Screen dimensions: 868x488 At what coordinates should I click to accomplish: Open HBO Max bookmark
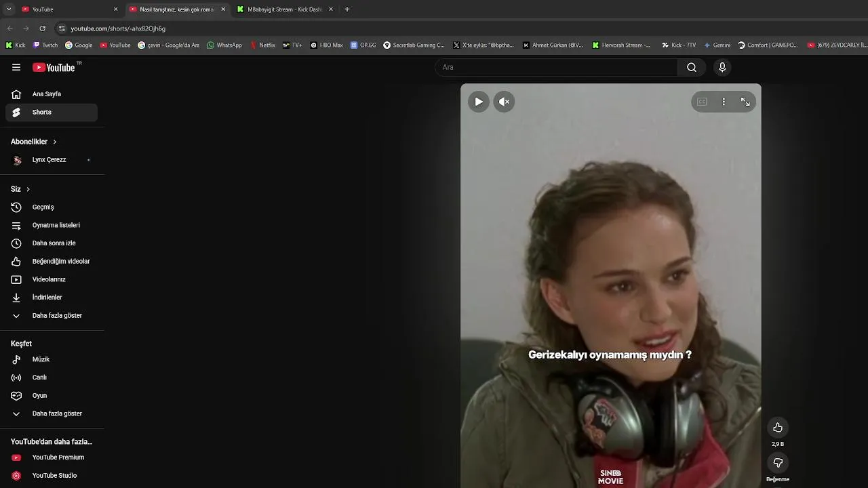(327, 45)
